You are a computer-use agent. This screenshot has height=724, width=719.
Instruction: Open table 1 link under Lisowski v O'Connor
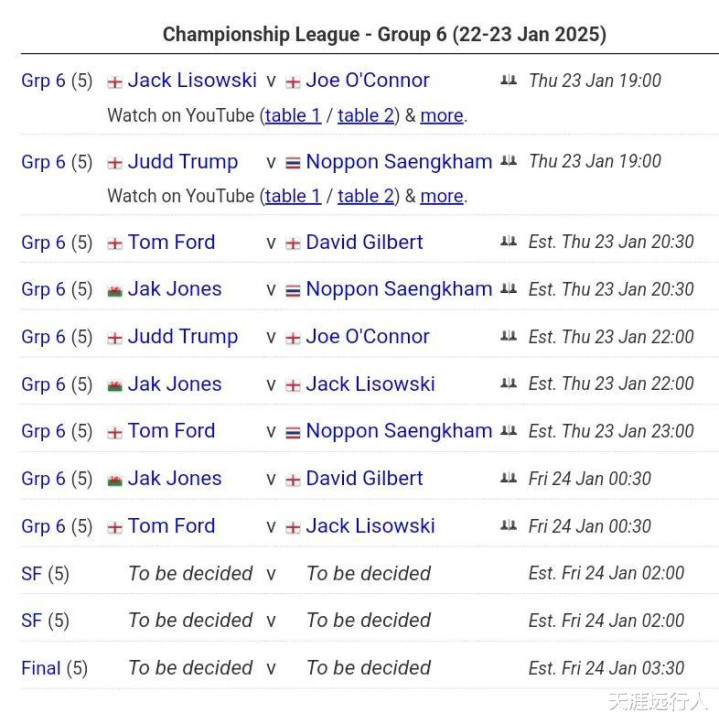[x=293, y=115]
